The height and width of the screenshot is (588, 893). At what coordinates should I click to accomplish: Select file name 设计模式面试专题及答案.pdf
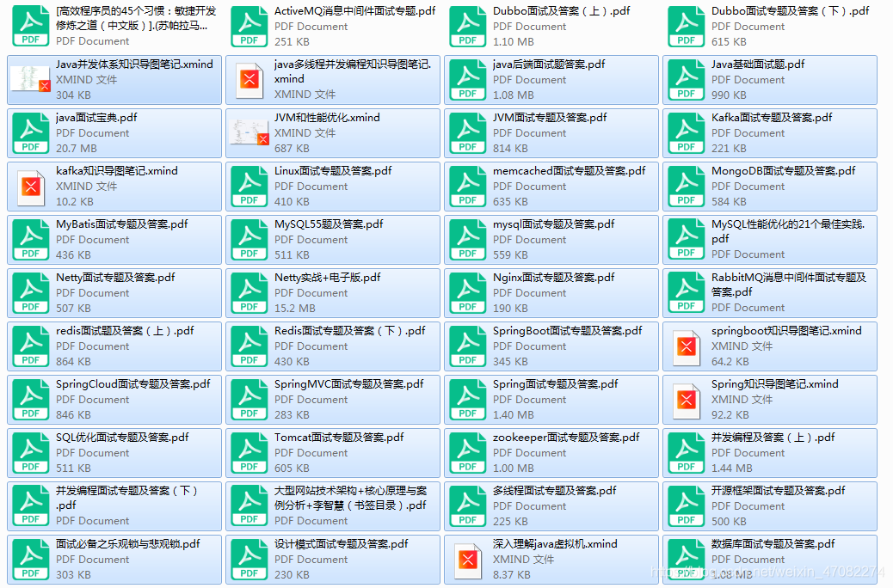(342, 544)
